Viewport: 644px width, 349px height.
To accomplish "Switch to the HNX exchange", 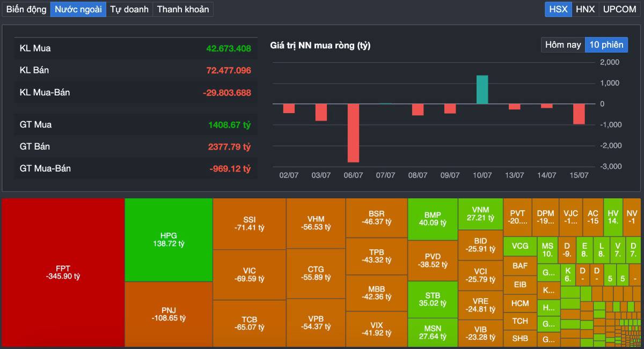I will point(585,9).
